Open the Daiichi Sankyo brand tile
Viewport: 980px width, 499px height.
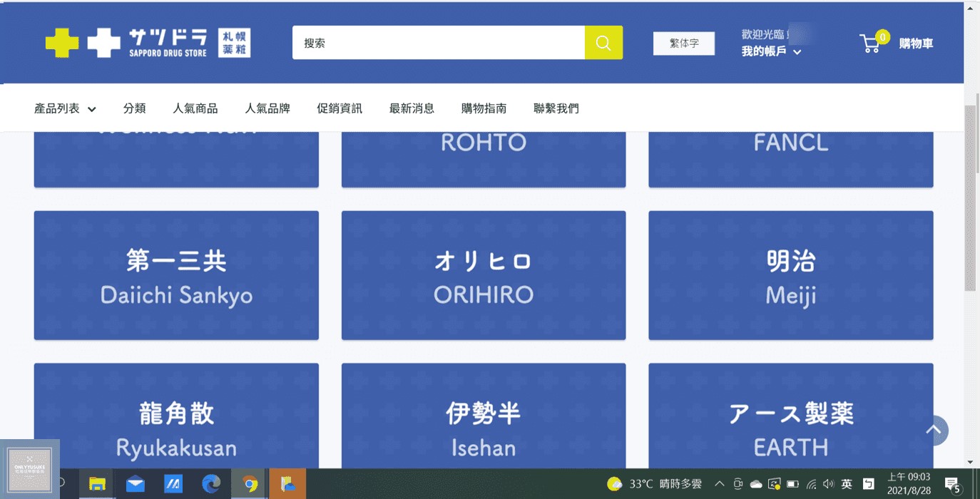pyautogui.click(x=176, y=275)
